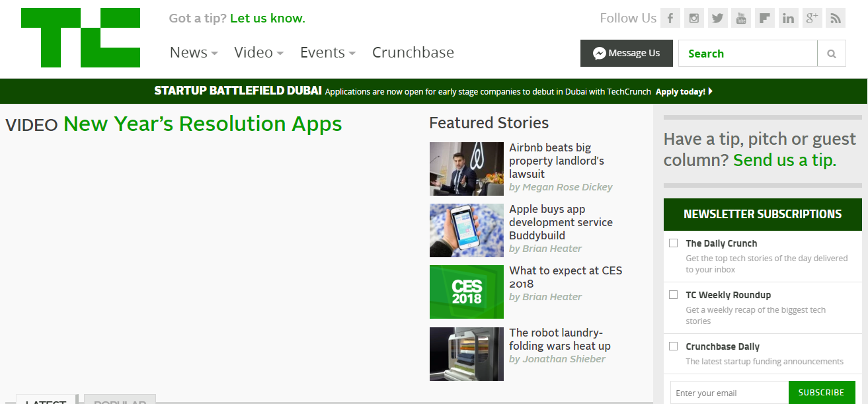The height and width of the screenshot is (404, 868).
Task: Click the 'NEWSLETTER SUBSCRIPTIONS' header
Action: 763,214
